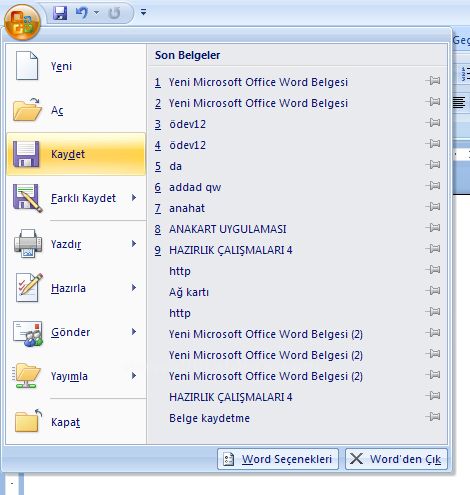
Task: Toggle pin for ANAKART UYGULAMASI
Action: point(433,227)
